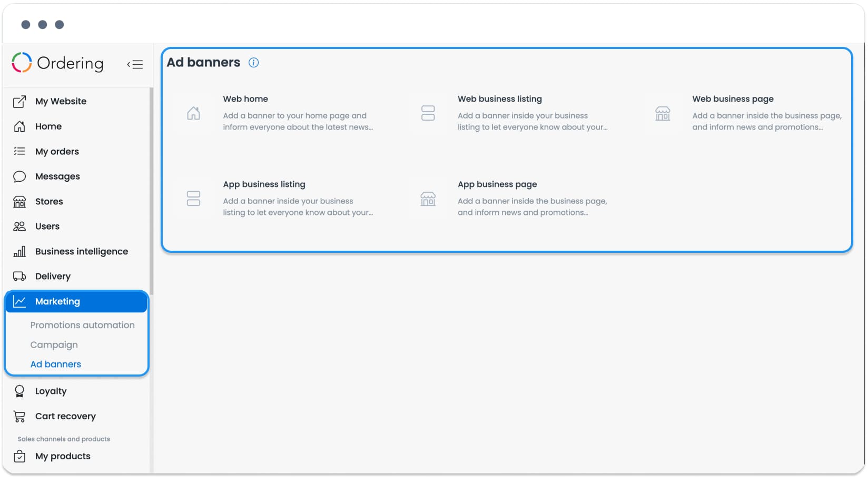Image resolution: width=868 pixels, height=483 pixels.
Task: Click the My Website external link icon
Action: point(19,102)
